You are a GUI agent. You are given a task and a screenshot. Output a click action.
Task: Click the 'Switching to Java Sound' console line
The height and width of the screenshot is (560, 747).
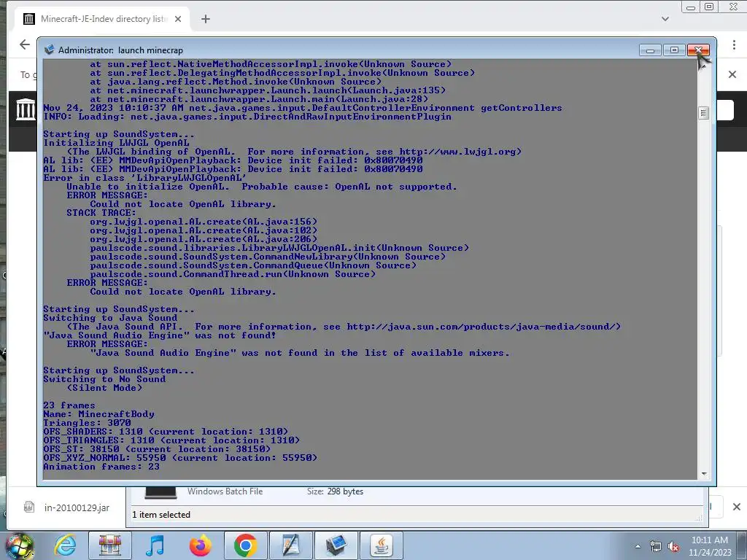110,318
